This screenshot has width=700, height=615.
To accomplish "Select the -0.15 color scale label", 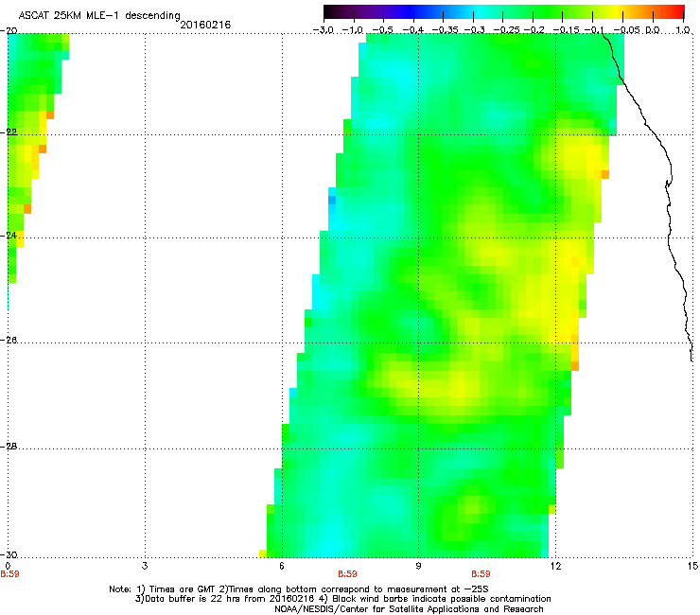I will click(566, 30).
